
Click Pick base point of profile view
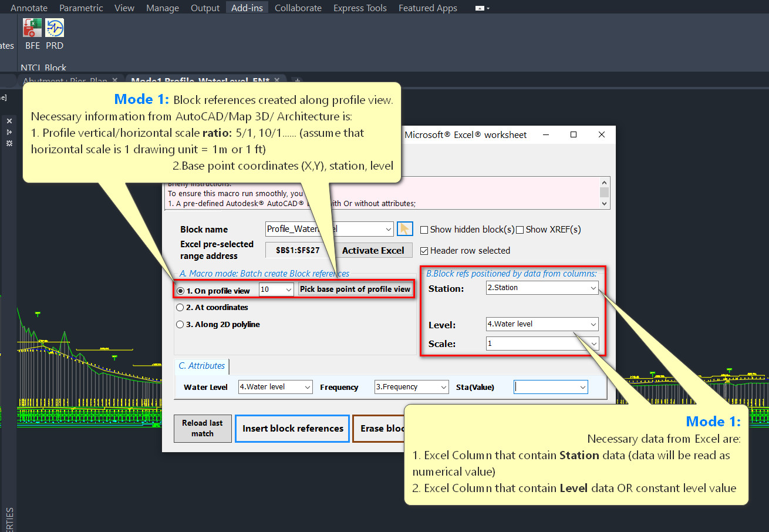point(355,289)
